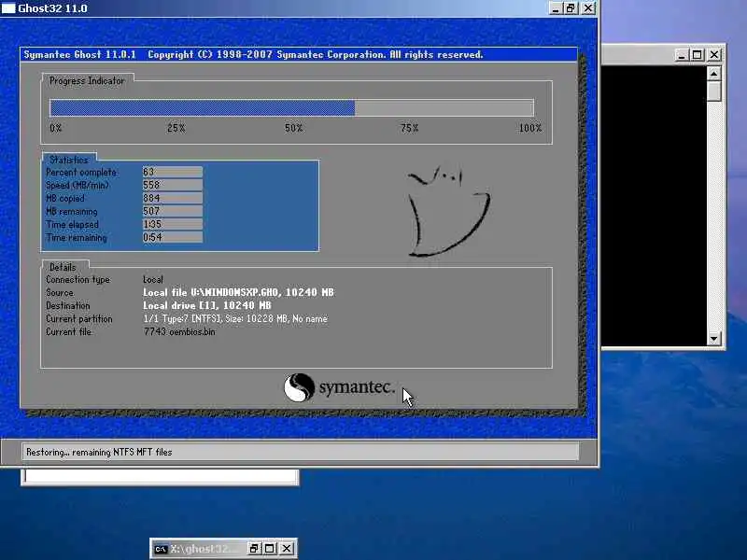Click the Time elapsed value 1:35
Screen dimensions: 747x560
point(173,224)
